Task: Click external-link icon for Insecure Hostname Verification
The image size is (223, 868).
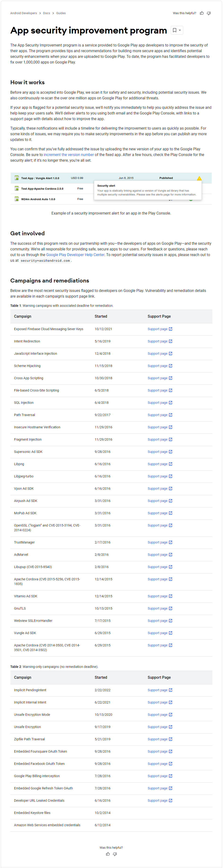Action: [171, 427]
